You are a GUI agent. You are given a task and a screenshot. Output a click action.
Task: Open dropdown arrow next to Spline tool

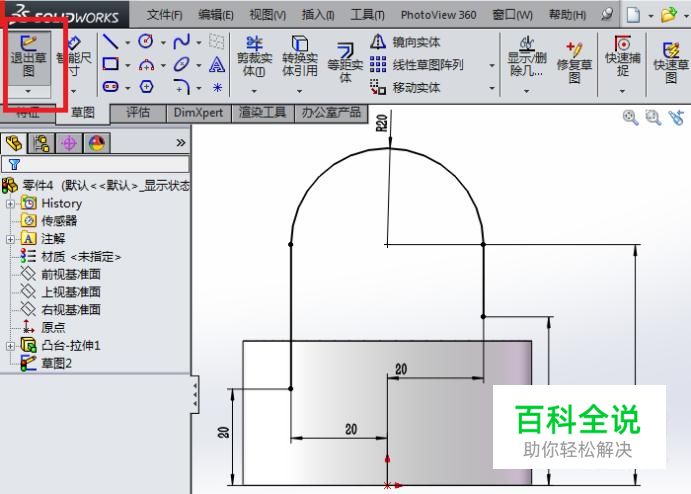199,43
